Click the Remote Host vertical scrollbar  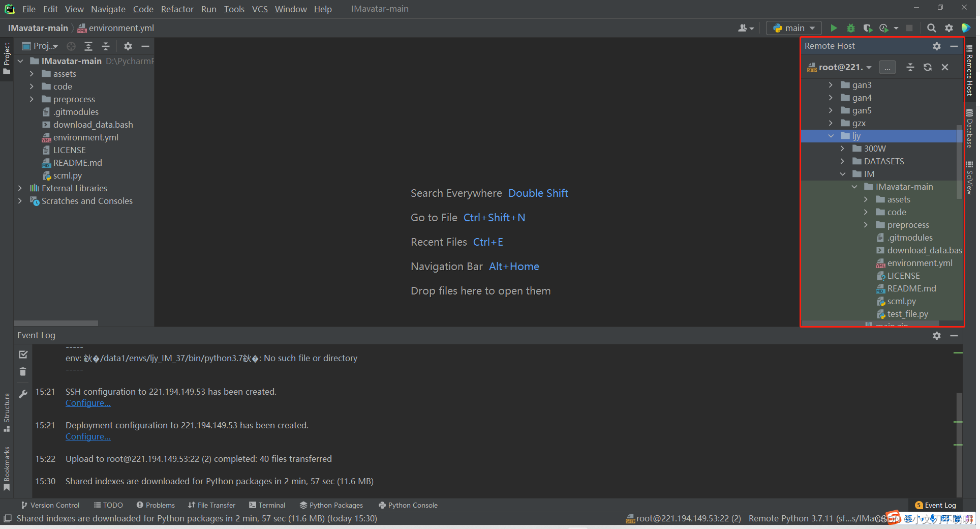960,162
